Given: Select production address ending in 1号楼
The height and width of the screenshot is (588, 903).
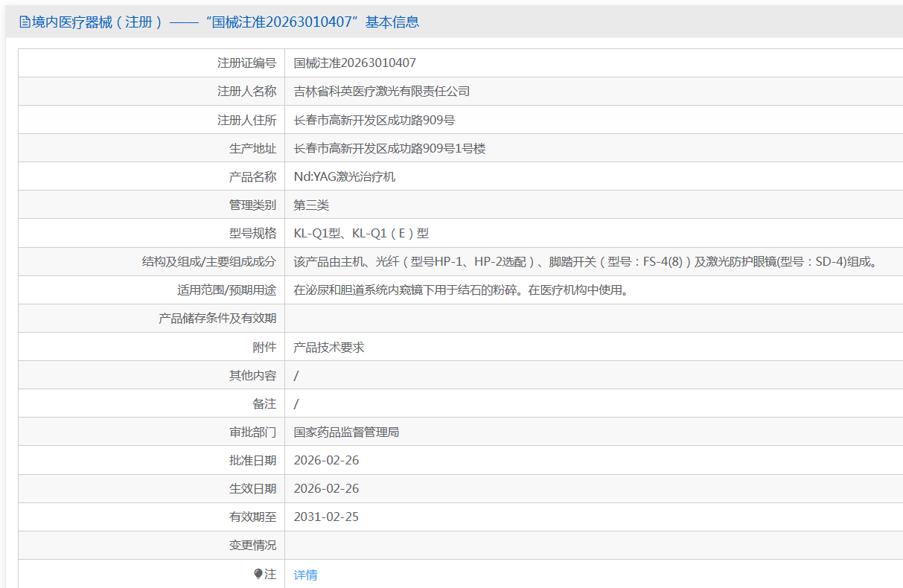Looking at the screenshot, I should pos(390,148).
